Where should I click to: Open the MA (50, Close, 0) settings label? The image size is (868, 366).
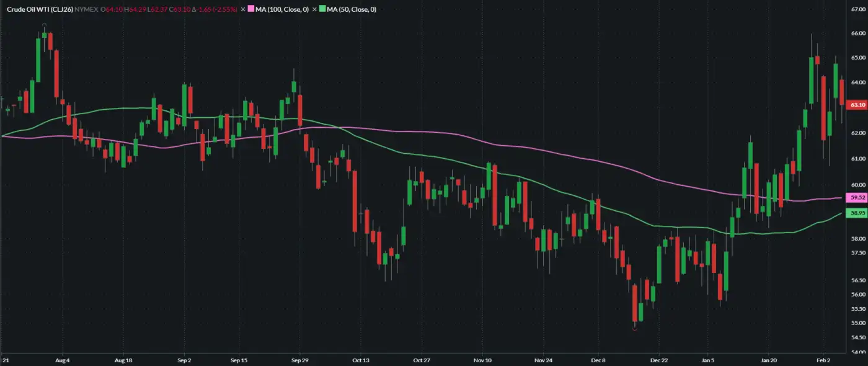[x=351, y=9]
